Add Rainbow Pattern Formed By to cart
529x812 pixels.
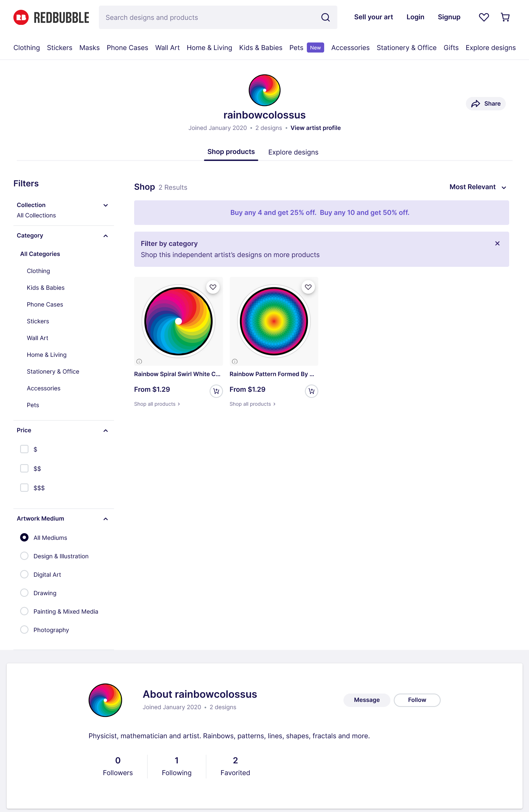pyautogui.click(x=311, y=391)
